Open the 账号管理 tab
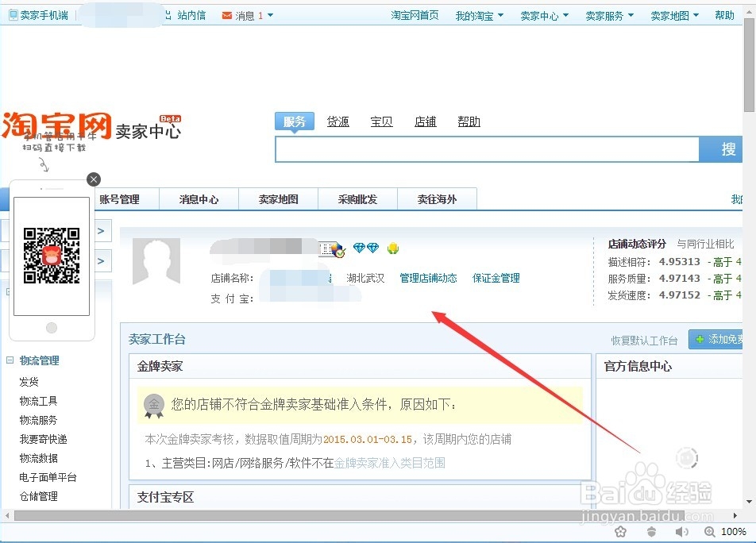 point(120,199)
